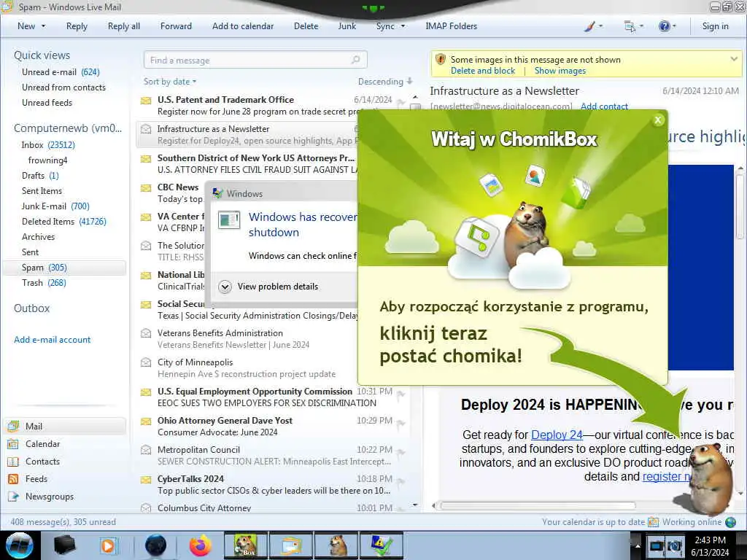Show hidden system tray icons

[638, 545]
